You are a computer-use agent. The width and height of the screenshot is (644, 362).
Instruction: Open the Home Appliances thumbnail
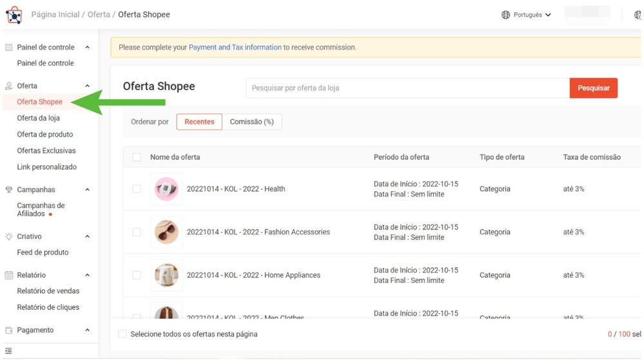[166, 275]
